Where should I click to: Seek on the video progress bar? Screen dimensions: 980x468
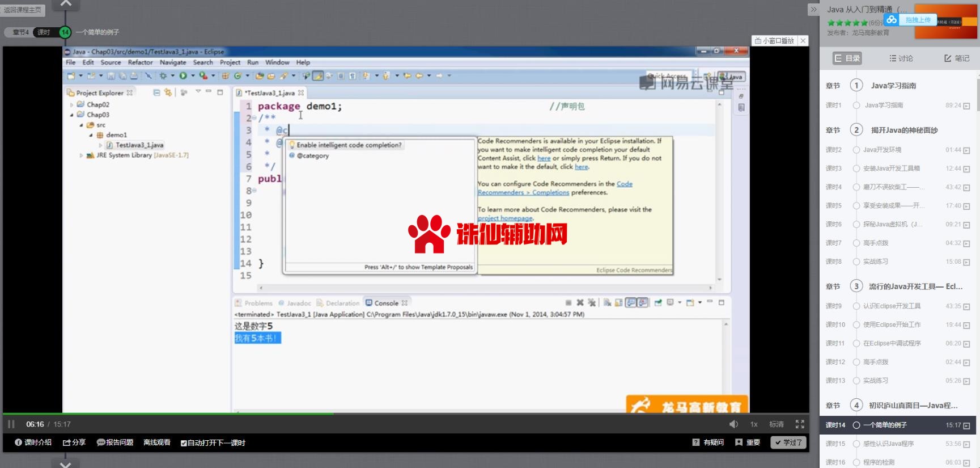pos(406,414)
